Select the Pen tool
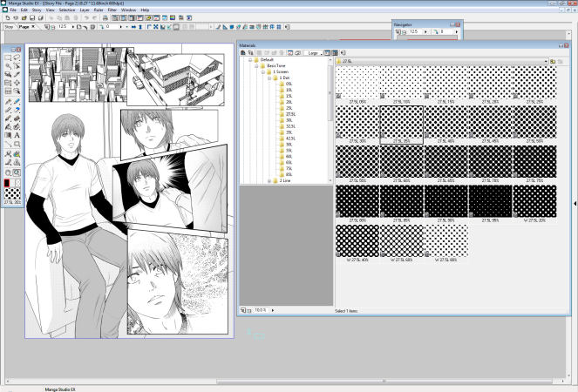 click(x=8, y=102)
